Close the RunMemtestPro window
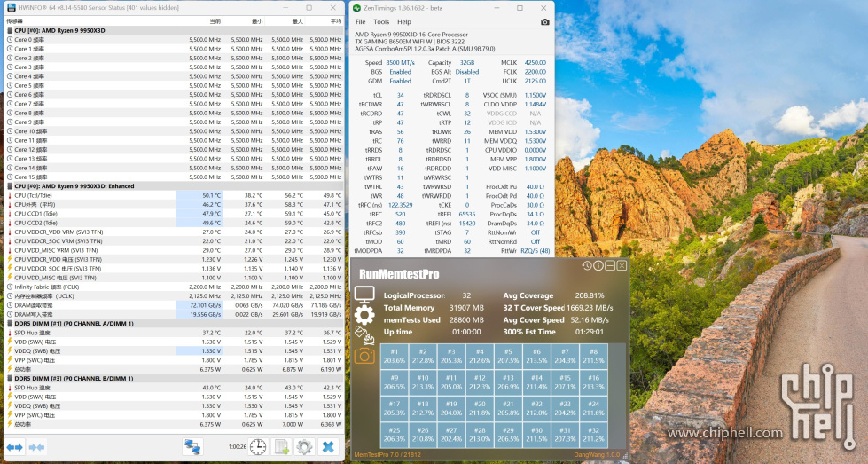 [622, 266]
